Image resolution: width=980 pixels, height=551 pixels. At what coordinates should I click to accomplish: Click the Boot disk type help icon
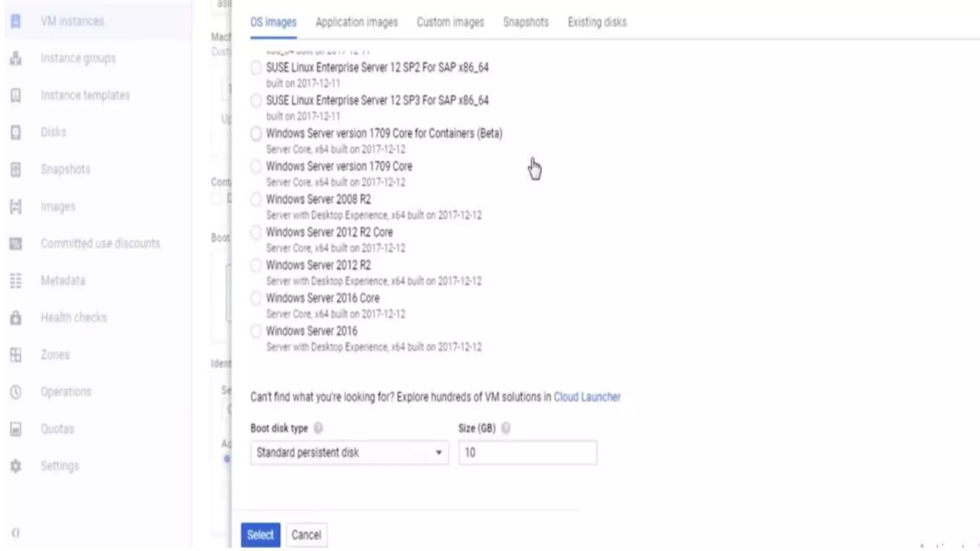coord(318,428)
